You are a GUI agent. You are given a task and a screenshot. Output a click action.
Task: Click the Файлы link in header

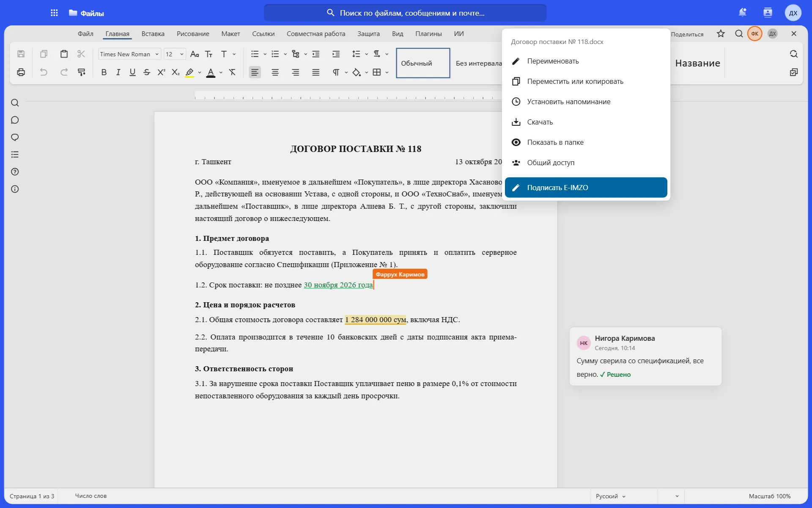click(86, 13)
